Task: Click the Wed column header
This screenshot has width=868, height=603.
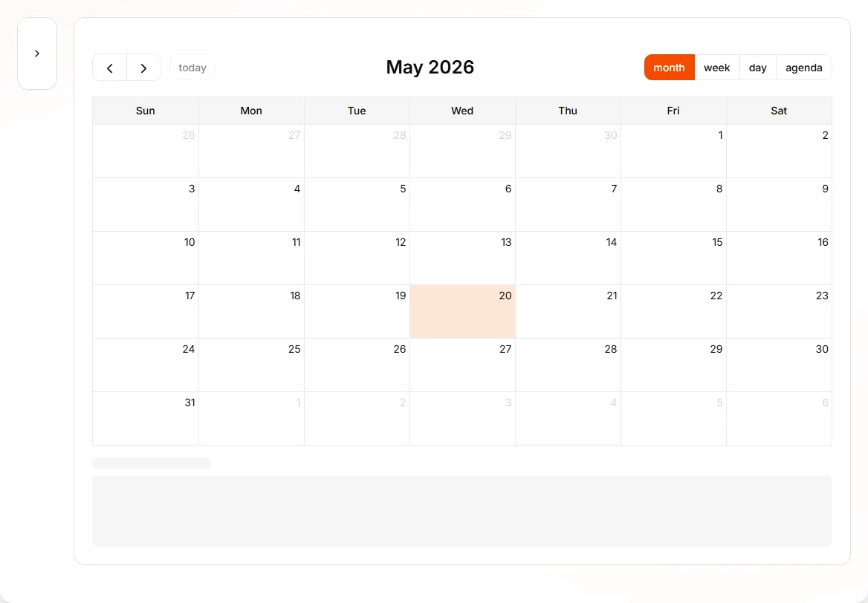Action: pos(462,111)
